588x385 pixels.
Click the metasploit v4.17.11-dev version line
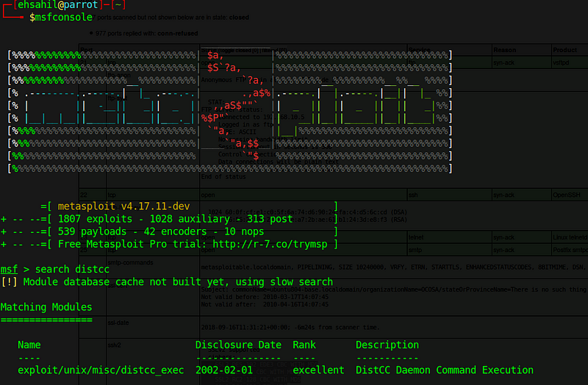123,206
